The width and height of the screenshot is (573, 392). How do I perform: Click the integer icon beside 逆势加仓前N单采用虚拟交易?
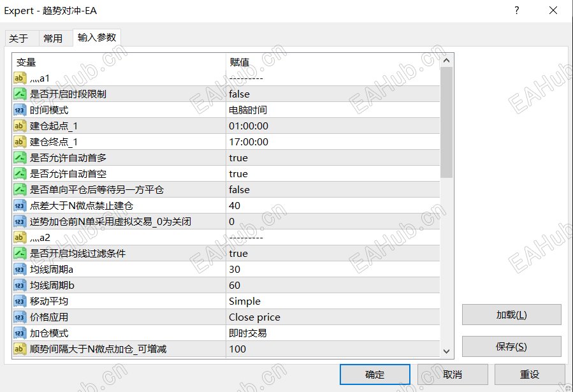pos(20,221)
